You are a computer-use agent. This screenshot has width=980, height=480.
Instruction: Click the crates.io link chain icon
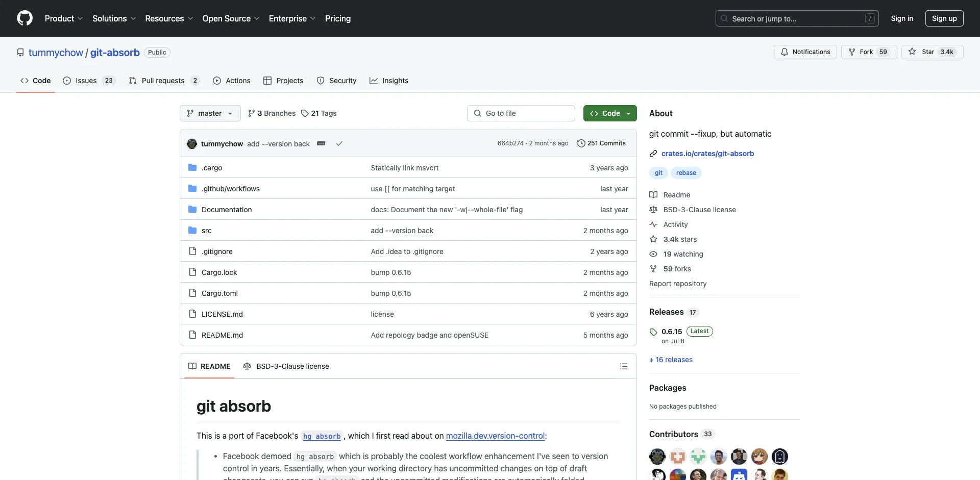point(653,154)
